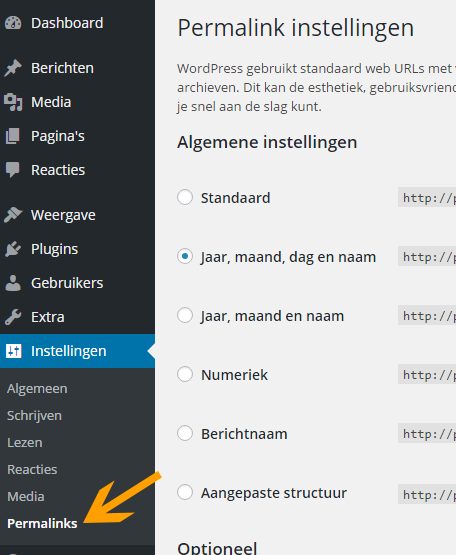Open Lezen settings submenu link
The width and height of the screenshot is (456, 555).
[25, 442]
